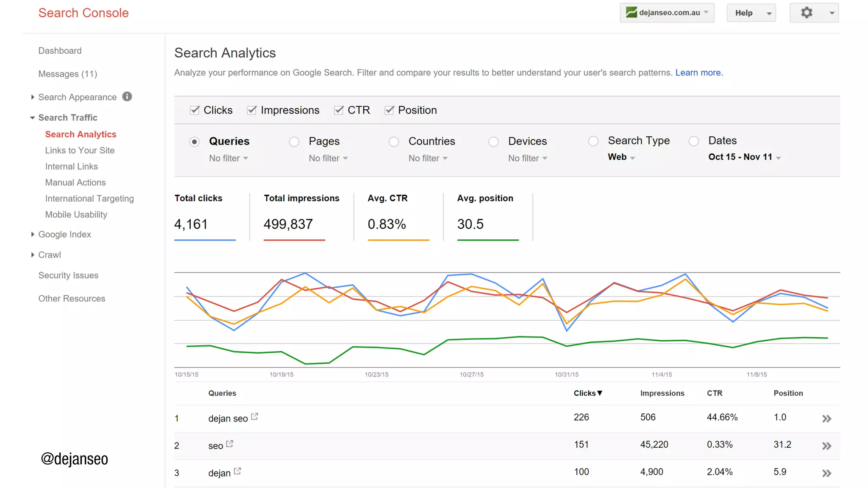Screen dimensions: 868x488
Task: Go to Mobile Usability in sidebar
Action: click(x=76, y=214)
